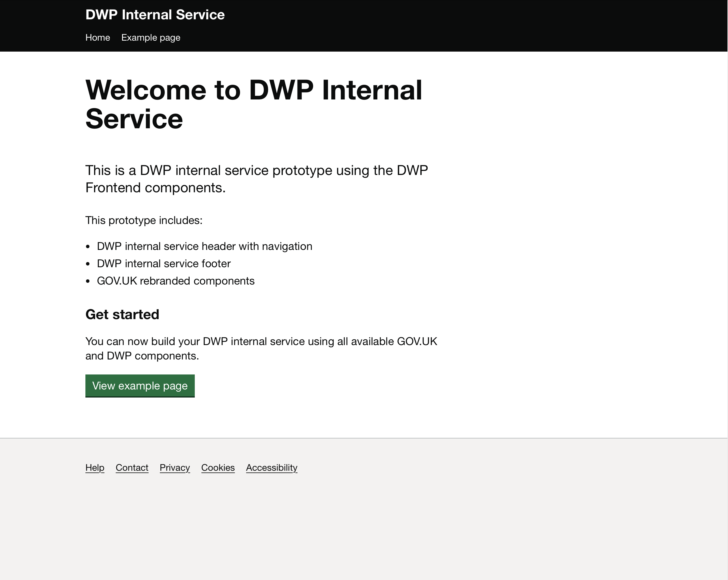
Task: Open the Help footer link
Action: 95,468
